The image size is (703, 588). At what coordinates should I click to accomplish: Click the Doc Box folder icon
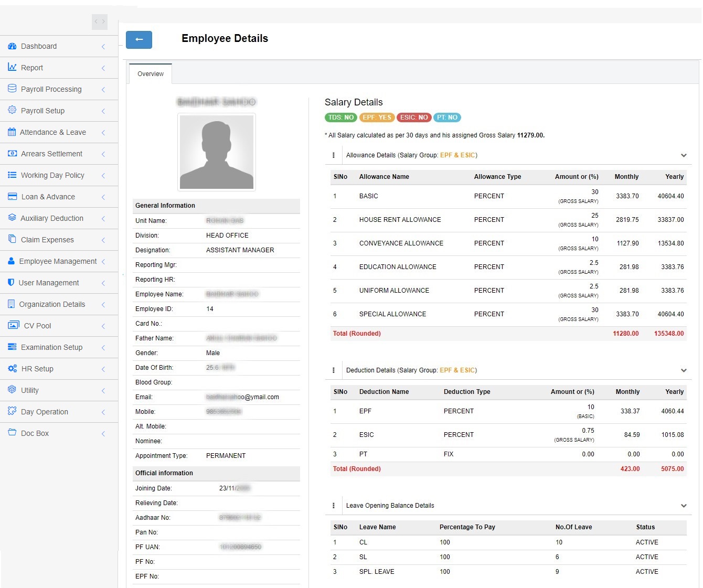12,433
